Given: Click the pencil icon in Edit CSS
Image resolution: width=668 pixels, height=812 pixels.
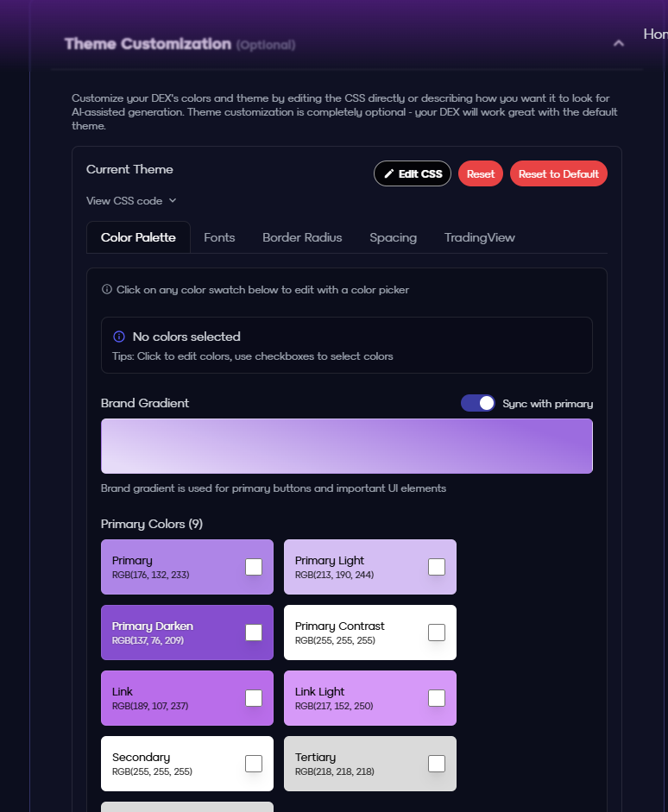Looking at the screenshot, I should point(388,174).
